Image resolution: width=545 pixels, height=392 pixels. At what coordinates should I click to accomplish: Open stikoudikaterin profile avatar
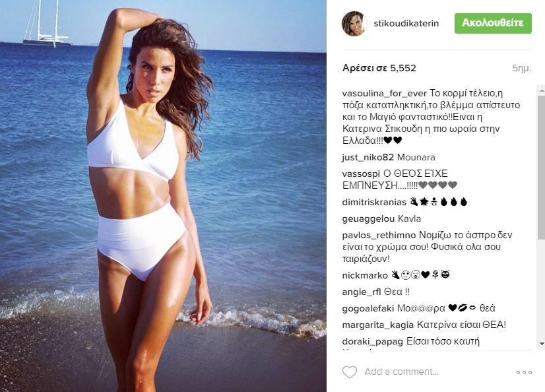coord(354,23)
